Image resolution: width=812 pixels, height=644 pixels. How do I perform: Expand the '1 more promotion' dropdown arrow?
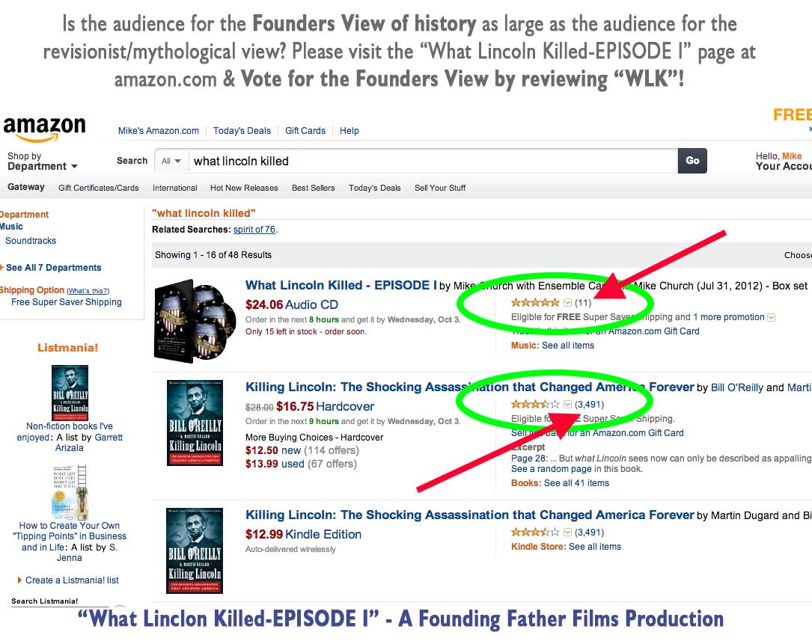click(771, 317)
